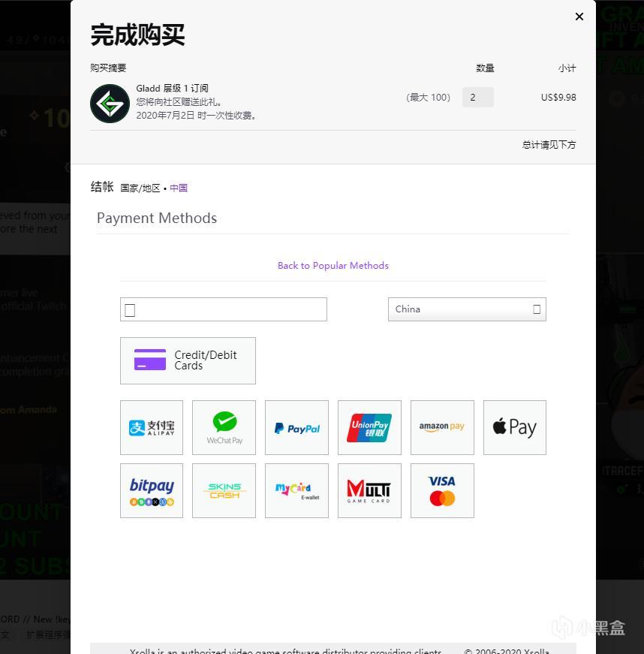This screenshot has height=654, width=644.
Task: Pay with PayPal
Action: click(x=296, y=427)
